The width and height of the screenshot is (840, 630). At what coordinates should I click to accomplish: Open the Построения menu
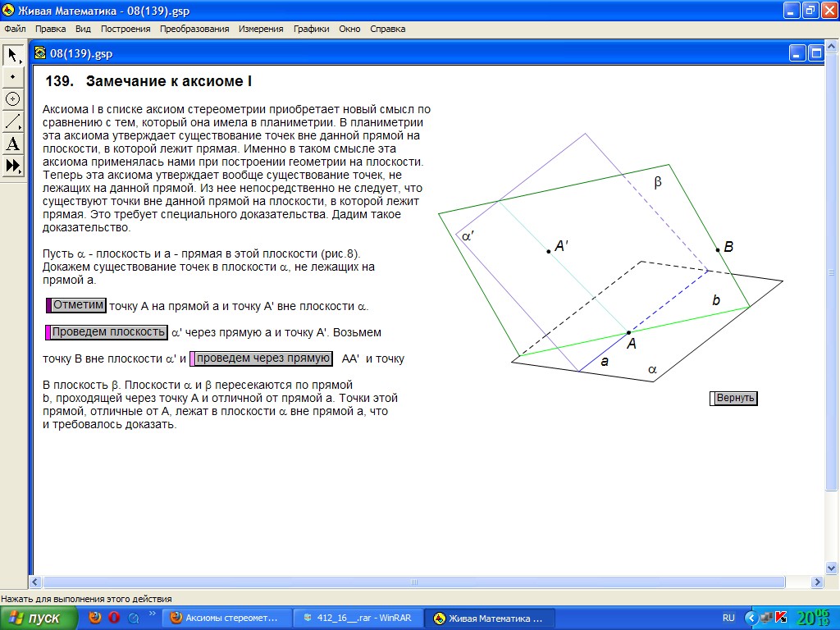126,29
